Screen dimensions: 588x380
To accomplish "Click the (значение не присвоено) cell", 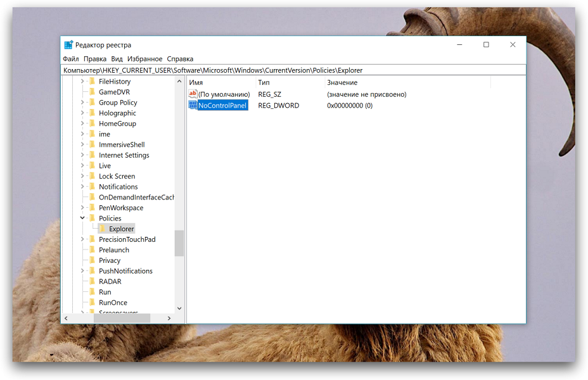I will [366, 94].
